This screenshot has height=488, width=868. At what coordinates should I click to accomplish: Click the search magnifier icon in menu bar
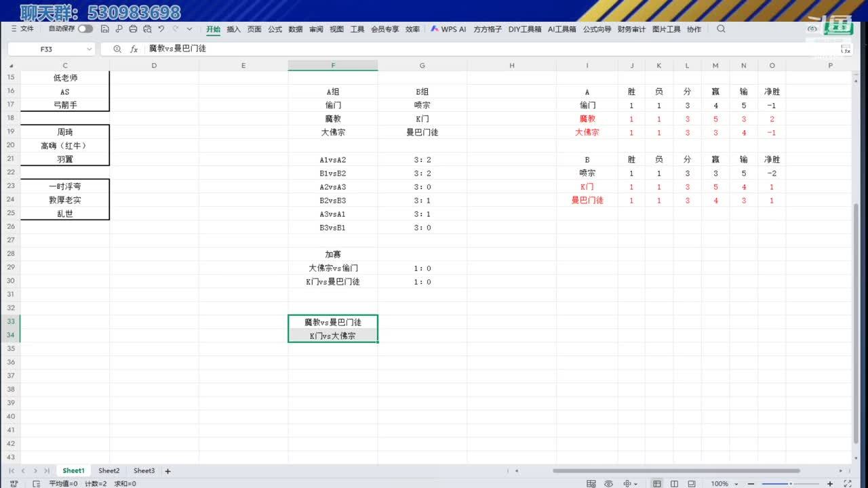click(x=721, y=29)
